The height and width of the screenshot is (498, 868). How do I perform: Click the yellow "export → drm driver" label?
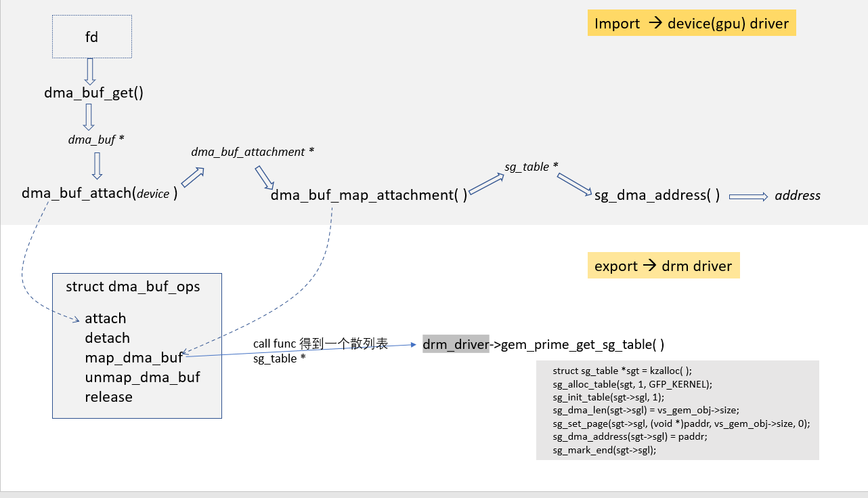pyautogui.click(x=664, y=266)
